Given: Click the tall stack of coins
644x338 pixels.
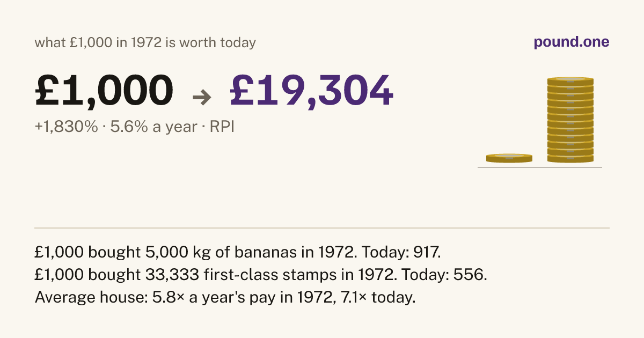Looking at the screenshot, I should tap(570, 120).
